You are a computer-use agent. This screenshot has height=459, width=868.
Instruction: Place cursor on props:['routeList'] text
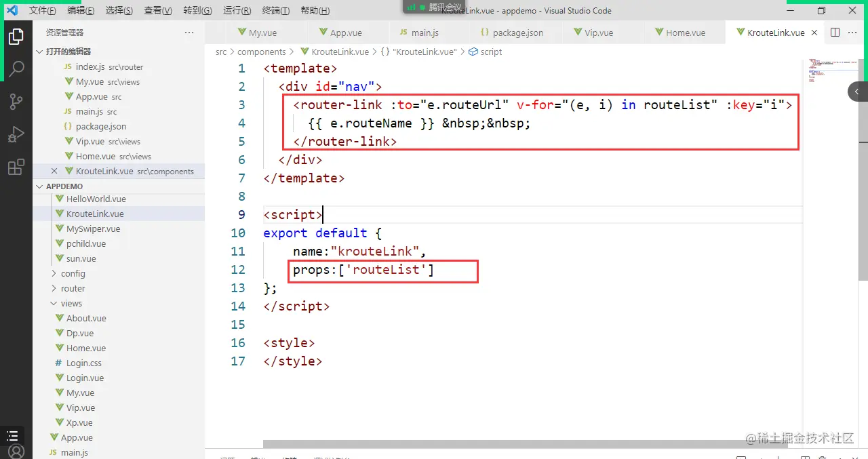(x=363, y=270)
